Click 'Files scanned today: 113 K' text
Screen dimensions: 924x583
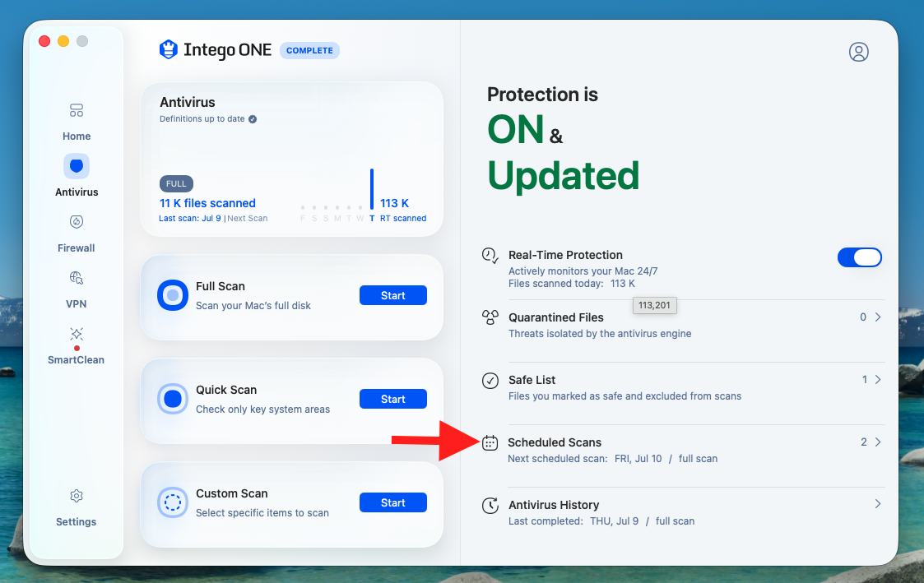[572, 284]
